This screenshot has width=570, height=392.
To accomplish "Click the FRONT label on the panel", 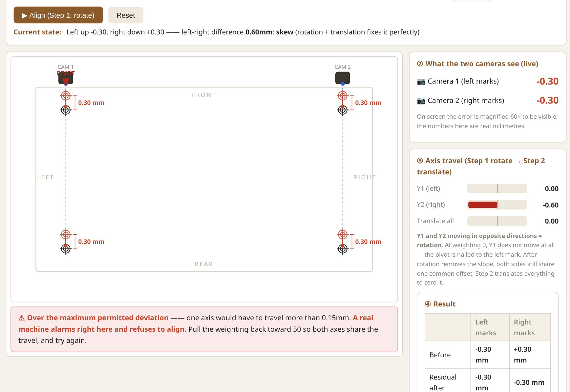I will click(204, 95).
